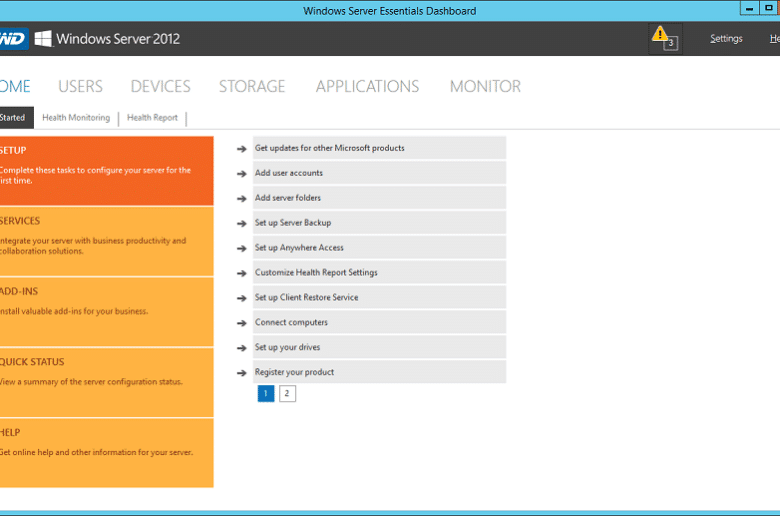Click arrow beside Connect computers

click(x=242, y=323)
